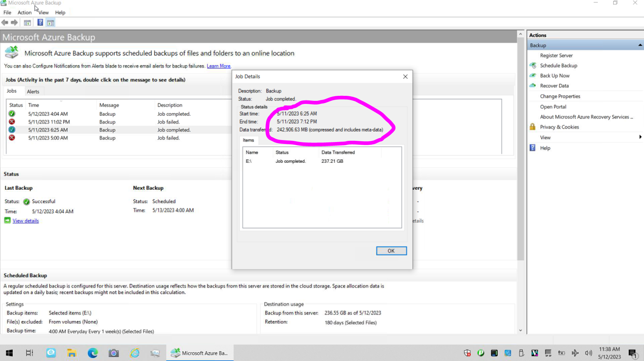Click '180 days (Selected Files)' retention text
This screenshot has width=644, height=361.
[x=350, y=323]
